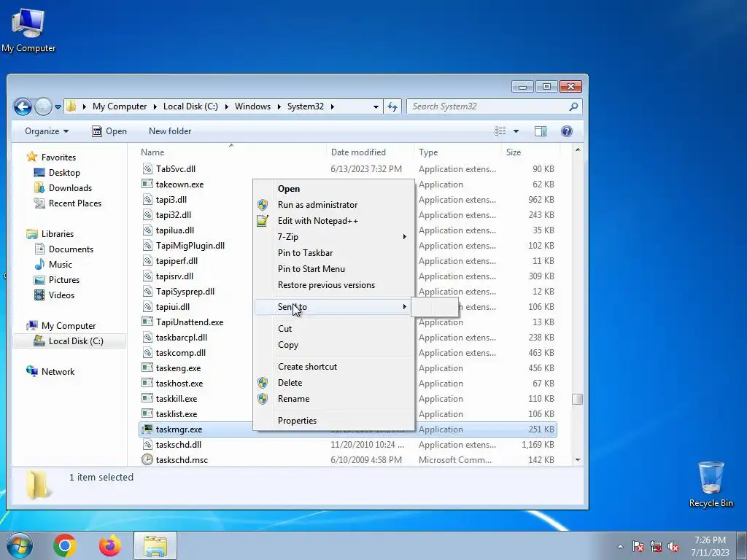The image size is (747, 560).
Task: Open the Music library
Action: (53, 264)
